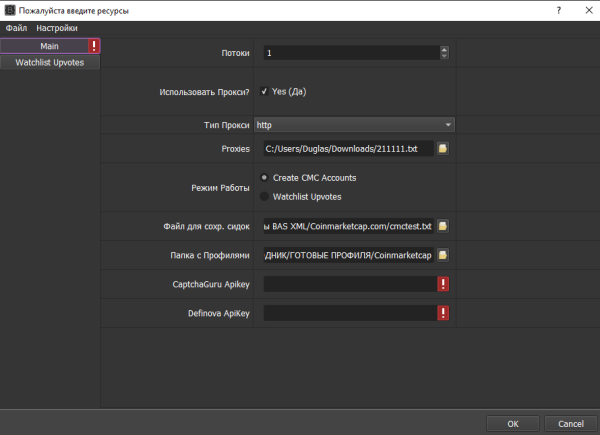The height and width of the screenshot is (435, 600).
Task: Open the Настройки menu
Action: click(57, 28)
